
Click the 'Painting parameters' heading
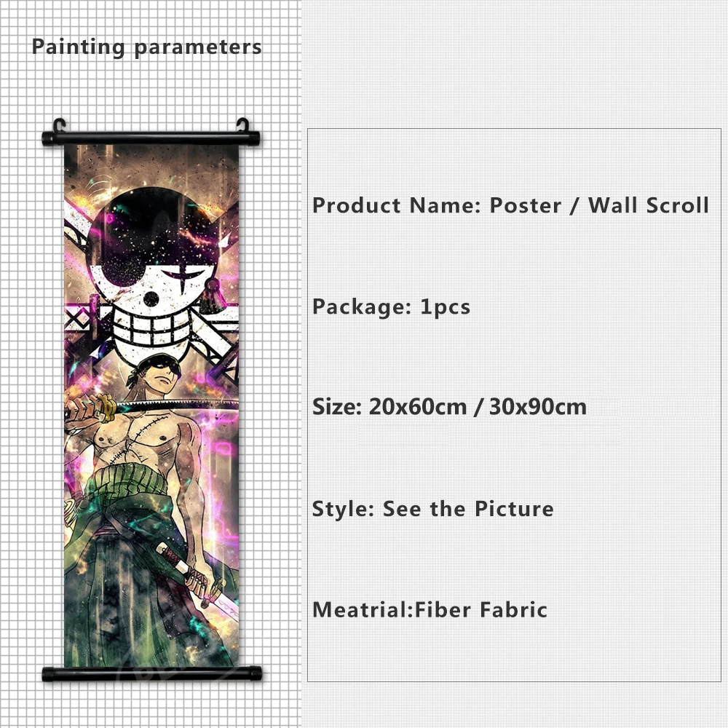click(146, 47)
